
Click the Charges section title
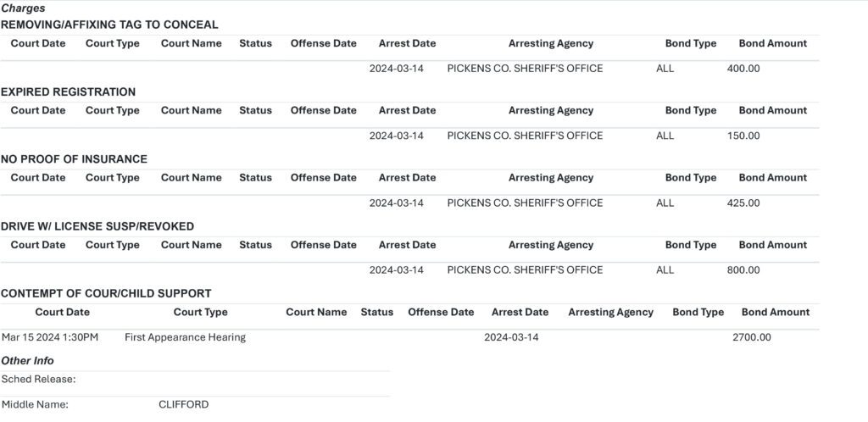pyautogui.click(x=23, y=8)
